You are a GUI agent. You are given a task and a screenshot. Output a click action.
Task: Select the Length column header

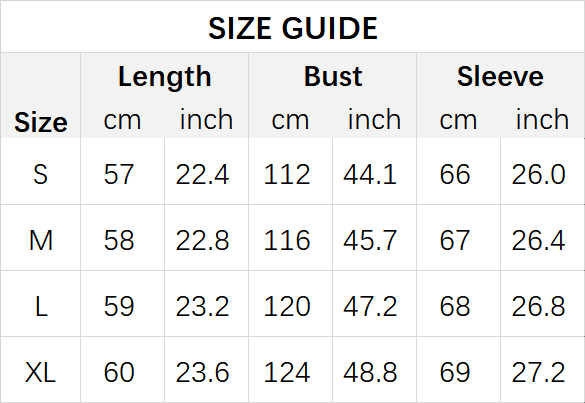[x=165, y=77]
